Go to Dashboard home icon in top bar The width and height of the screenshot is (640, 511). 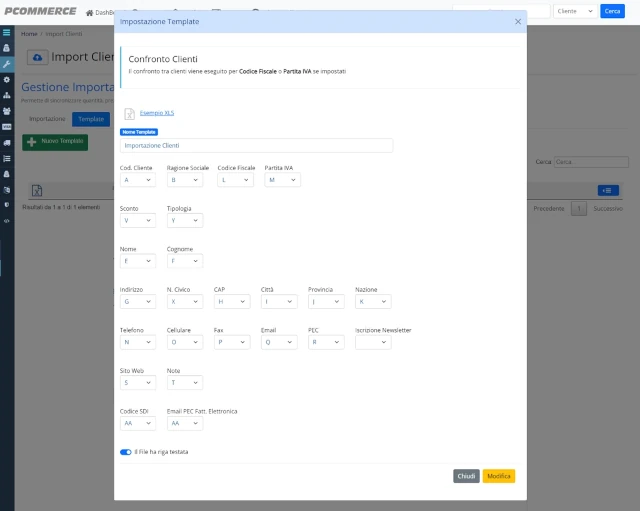point(89,13)
